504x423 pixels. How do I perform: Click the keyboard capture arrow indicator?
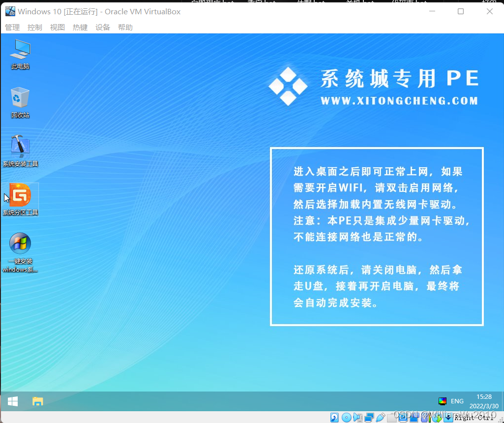pyautogui.click(x=448, y=417)
